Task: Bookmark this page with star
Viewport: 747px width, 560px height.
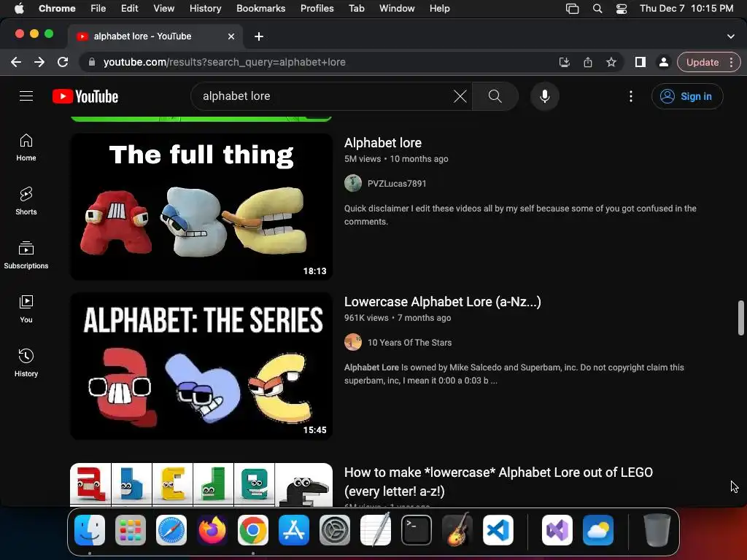Action: point(611,62)
